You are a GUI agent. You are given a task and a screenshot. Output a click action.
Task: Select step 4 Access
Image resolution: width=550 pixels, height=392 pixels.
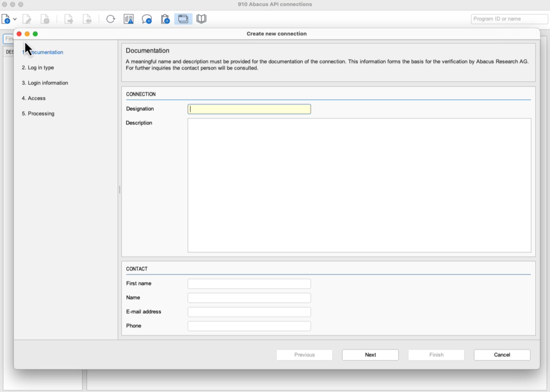[34, 98]
